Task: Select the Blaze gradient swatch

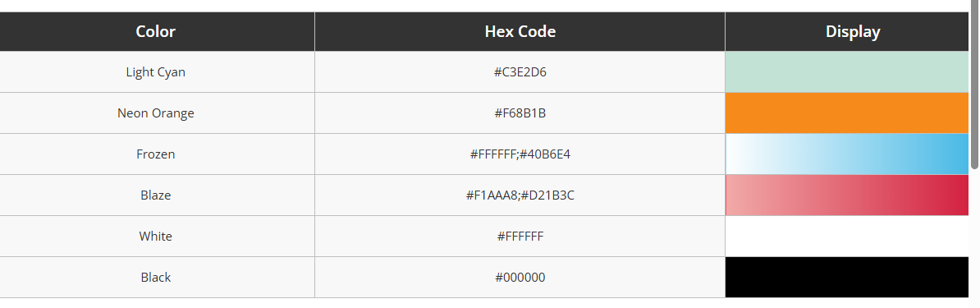Action: click(847, 195)
